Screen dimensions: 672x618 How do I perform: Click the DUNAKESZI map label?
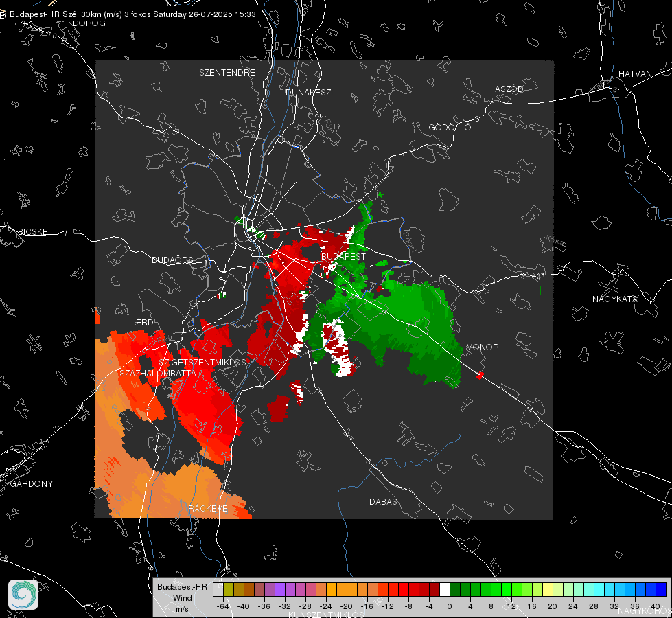(309, 92)
